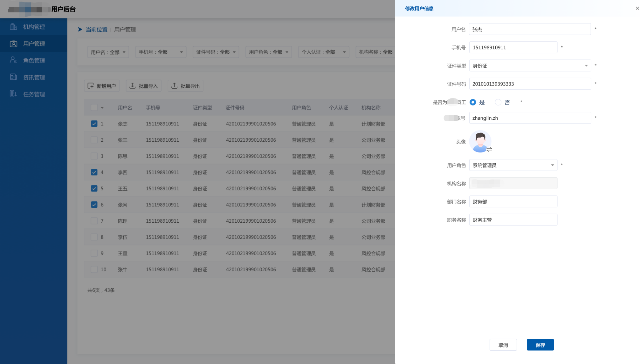The width and height of the screenshot is (640, 364).
Task: Click the upload icon on 批量导出
Action: point(175,86)
